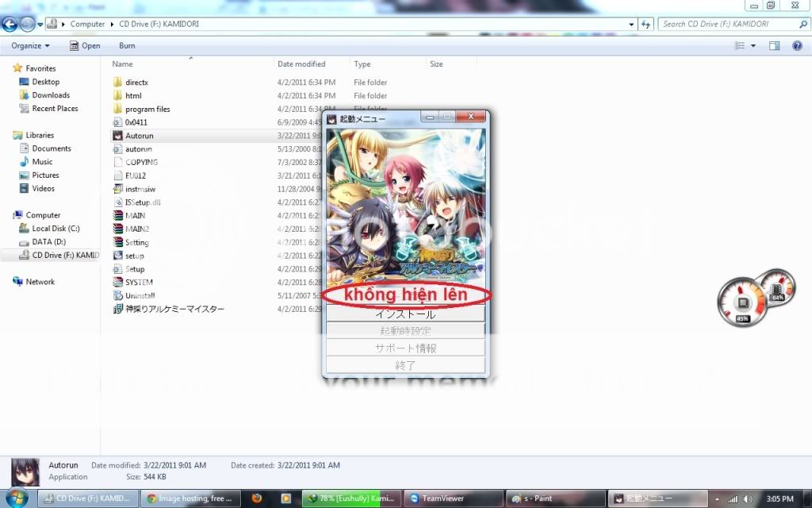812x508 pixels.
Task: Open Downloads in Favorites
Action: tap(51, 95)
